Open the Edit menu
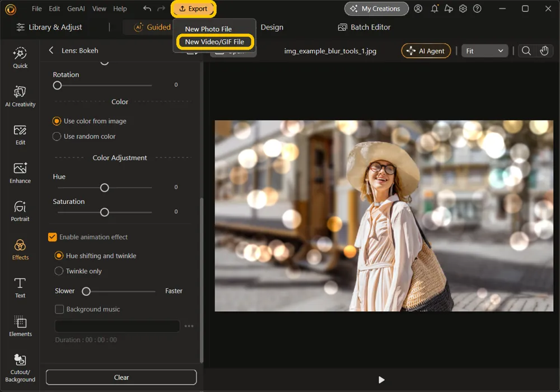This screenshot has height=392, width=560. coord(54,8)
